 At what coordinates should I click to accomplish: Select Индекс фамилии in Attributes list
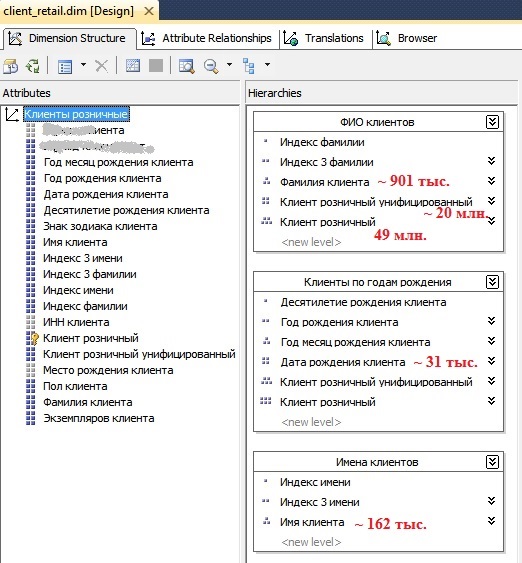click(85, 306)
